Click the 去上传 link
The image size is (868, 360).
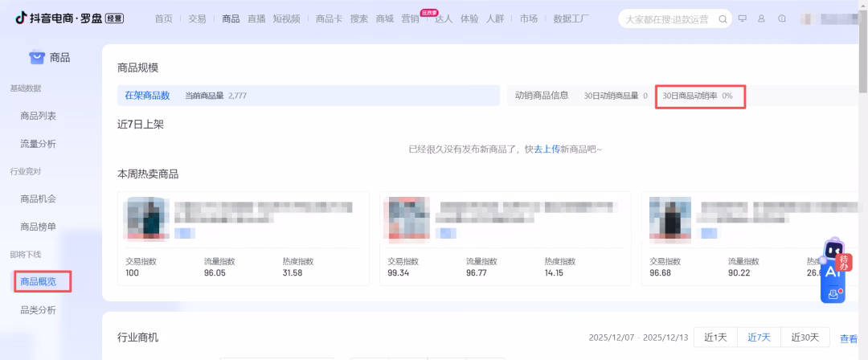tap(547, 149)
